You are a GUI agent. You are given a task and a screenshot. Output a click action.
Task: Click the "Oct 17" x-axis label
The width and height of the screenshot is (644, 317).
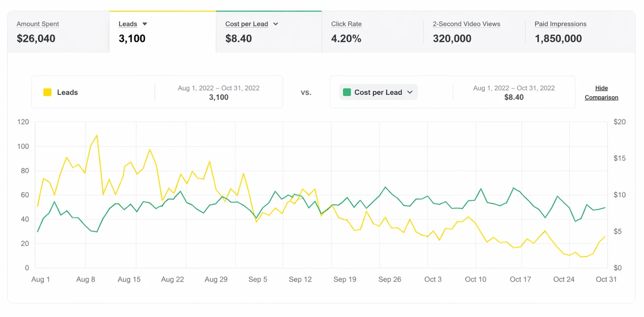tap(520, 279)
